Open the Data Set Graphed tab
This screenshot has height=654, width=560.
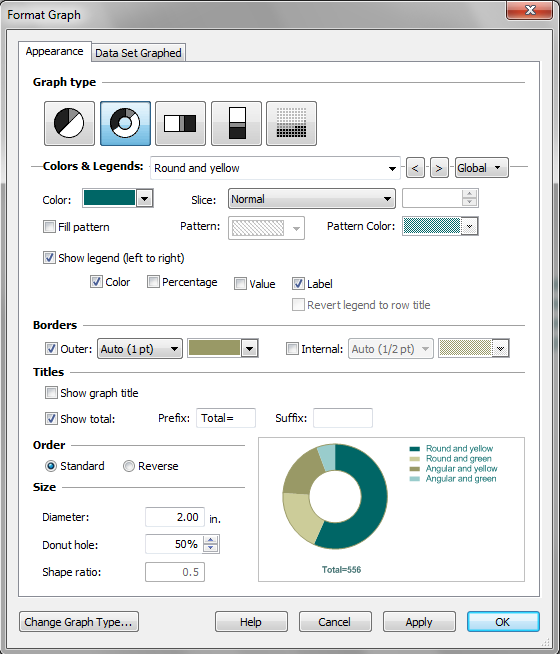click(x=138, y=53)
